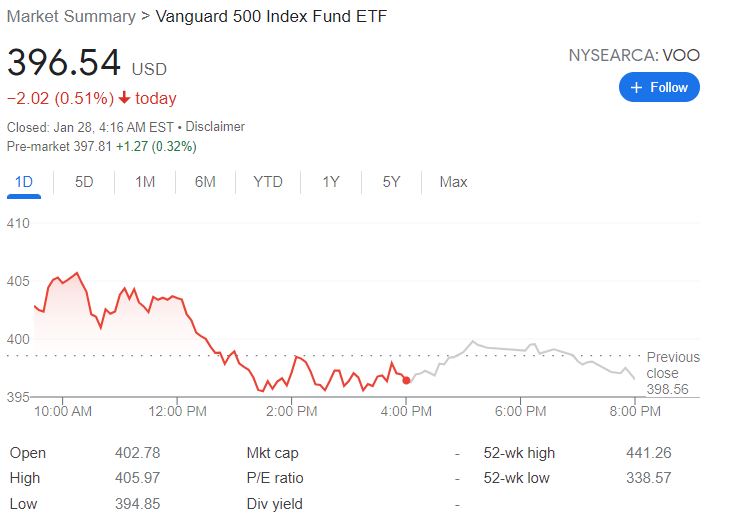Viewport: 737px width, 524px height.
Task: Click the Vanguard 500 Index Fund ETF title
Action: click(271, 16)
